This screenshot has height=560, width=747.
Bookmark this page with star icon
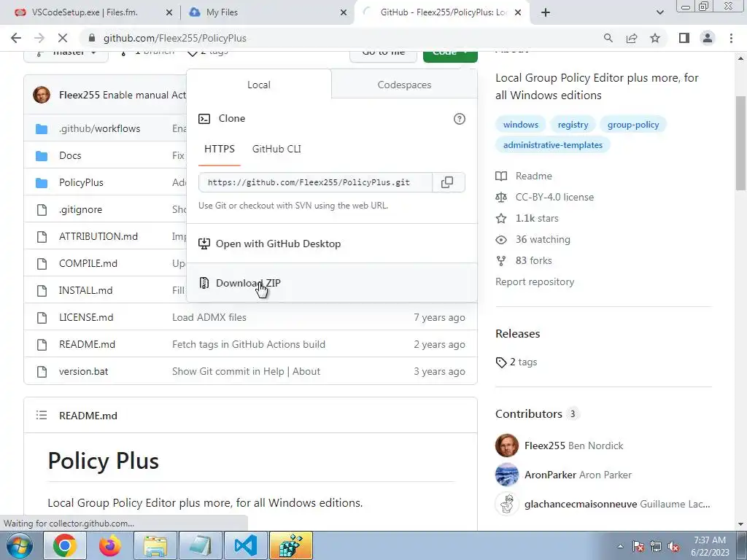coord(656,38)
